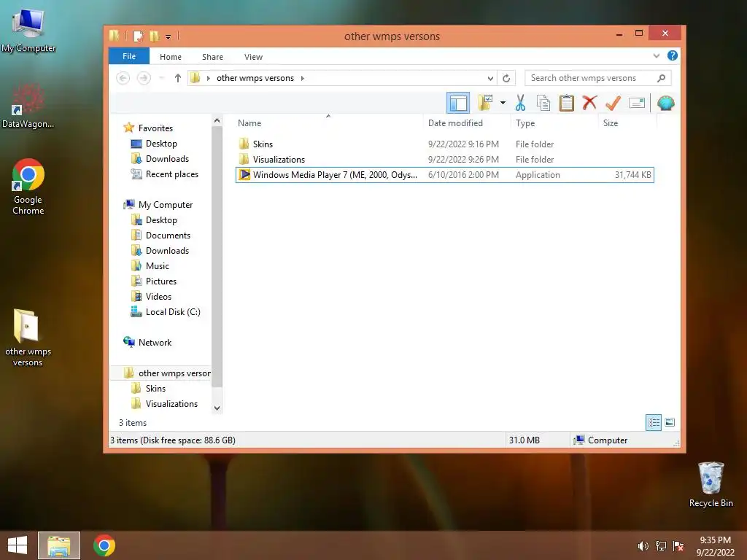Switch to the View ribbon tab

pyautogui.click(x=253, y=57)
